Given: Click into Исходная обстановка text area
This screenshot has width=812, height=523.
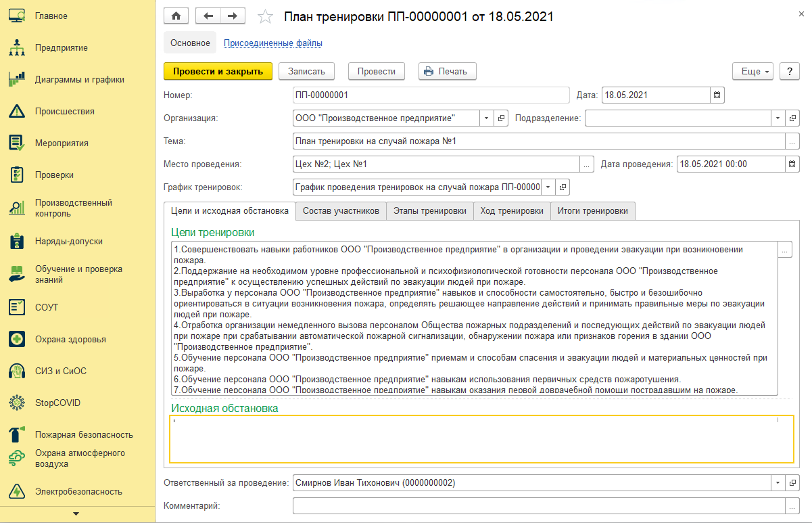Looking at the screenshot, I should pyautogui.click(x=481, y=438).
